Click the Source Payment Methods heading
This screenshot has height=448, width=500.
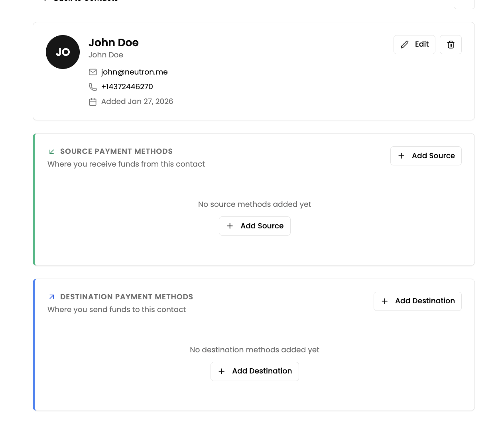(116, 151)
